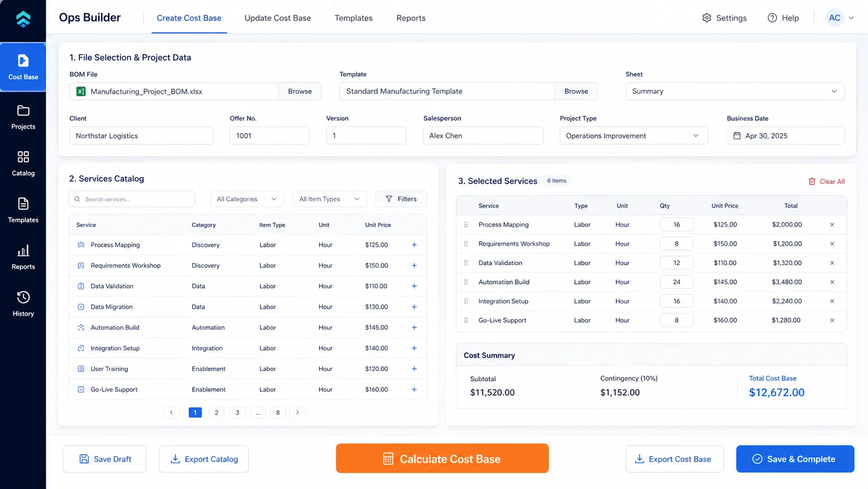Add User Training with plus icon

[414, 369]
